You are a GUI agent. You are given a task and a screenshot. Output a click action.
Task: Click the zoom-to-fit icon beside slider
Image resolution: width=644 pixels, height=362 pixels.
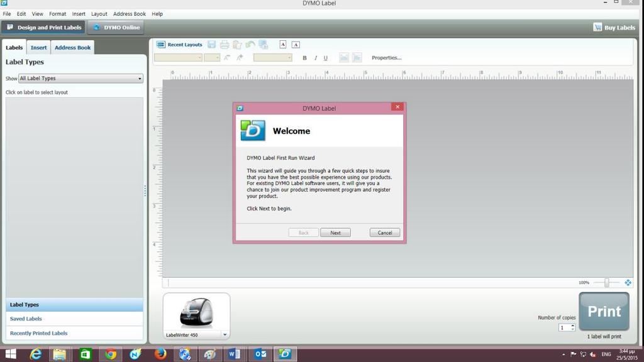pos(628,282)
